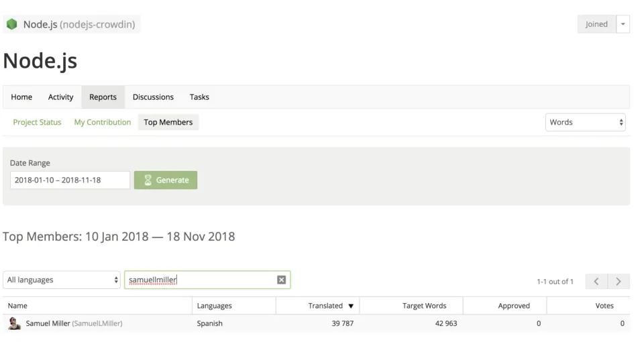644x342 pixels.
Task: Click the green Generate button
Action: pyautogui.click(x=166, y=180)
